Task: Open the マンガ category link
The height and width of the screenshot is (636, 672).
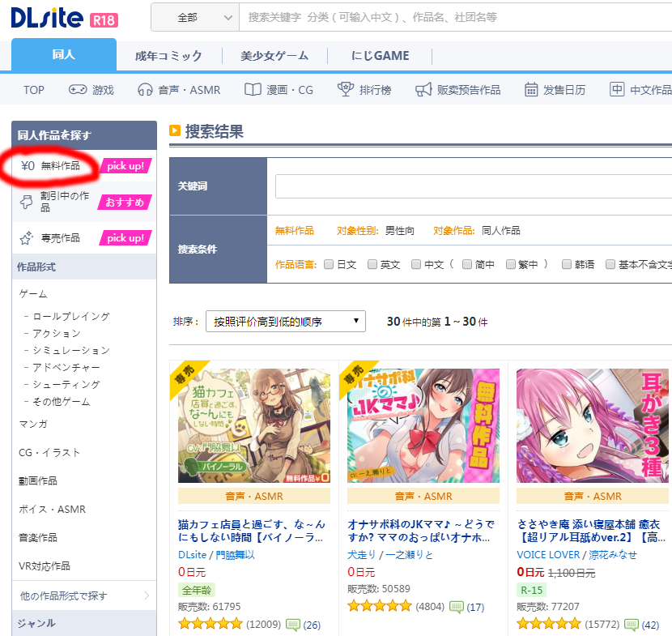Action: 33,425
